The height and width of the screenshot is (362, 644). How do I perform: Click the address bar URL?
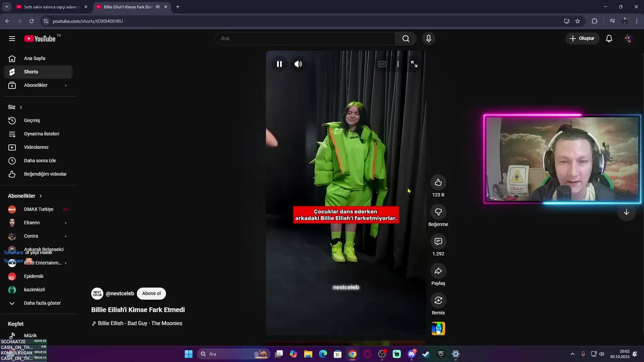coord(88,21)
